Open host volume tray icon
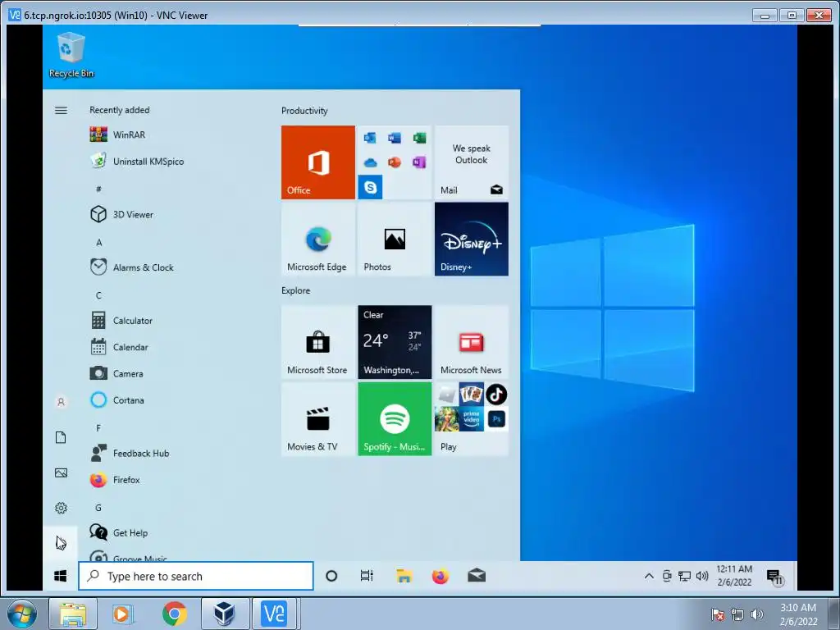Viewport: 840px width, 630px height. tap(757, 614)
